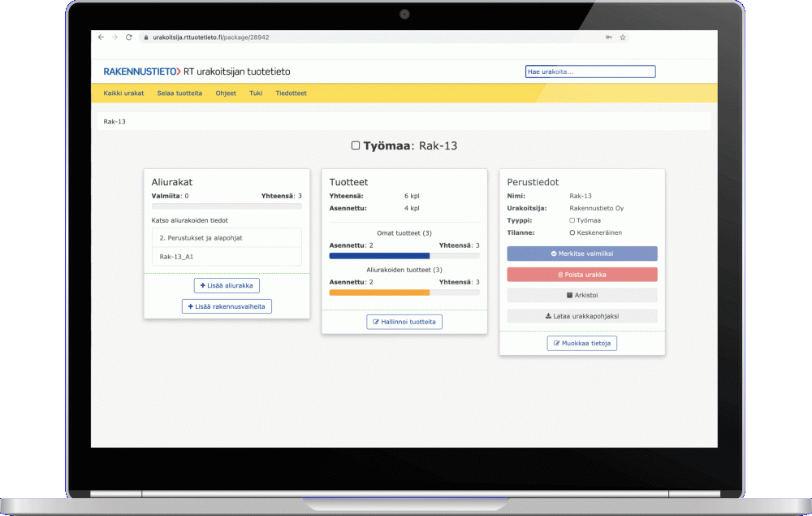This screenshot has width=812, height=516.
Task: Open the Ohjeet menu item
Action: click(x=226, y=93)
